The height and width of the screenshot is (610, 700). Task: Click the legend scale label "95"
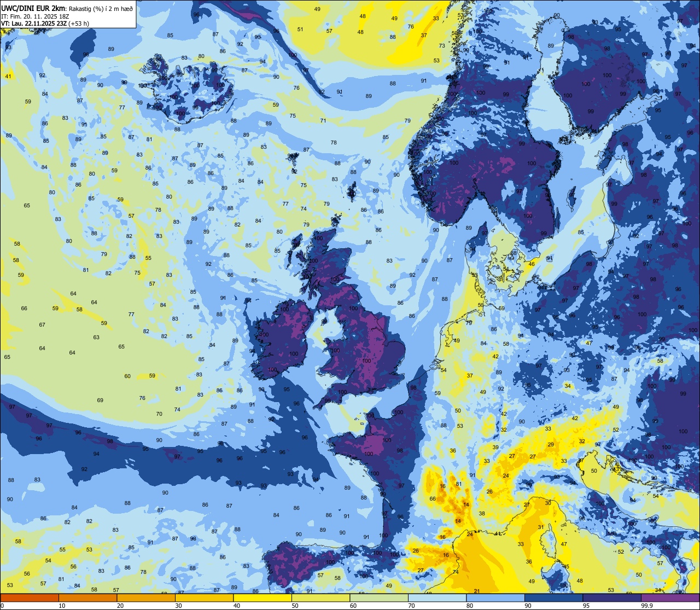click(x=586, y=606)
